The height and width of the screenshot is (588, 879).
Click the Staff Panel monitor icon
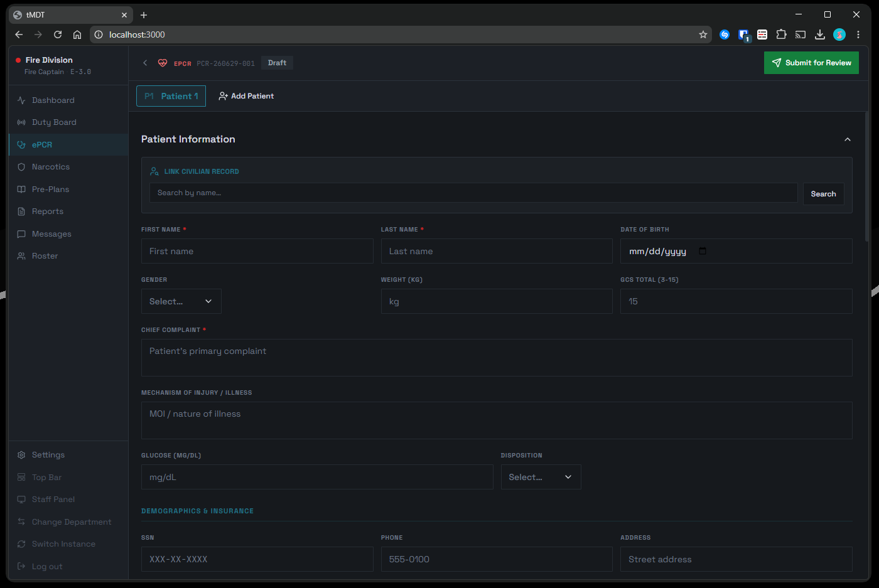coord(21,500)
